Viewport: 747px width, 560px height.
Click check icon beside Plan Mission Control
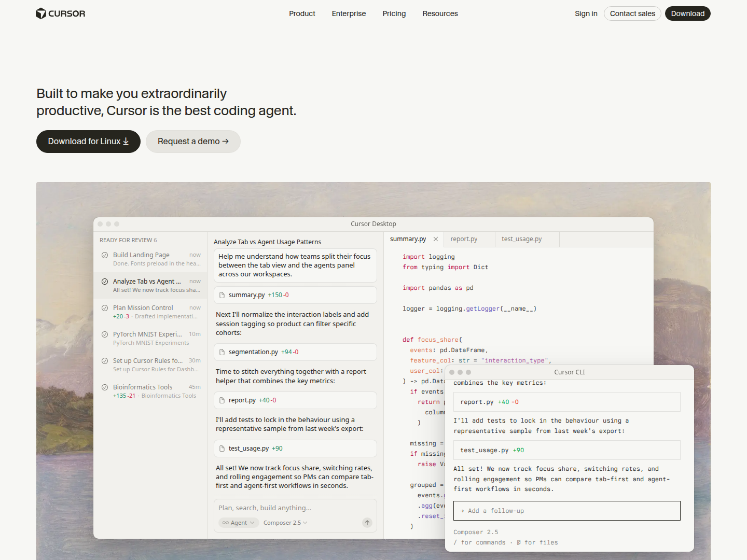pyautogui.click(x=105, y=308)
